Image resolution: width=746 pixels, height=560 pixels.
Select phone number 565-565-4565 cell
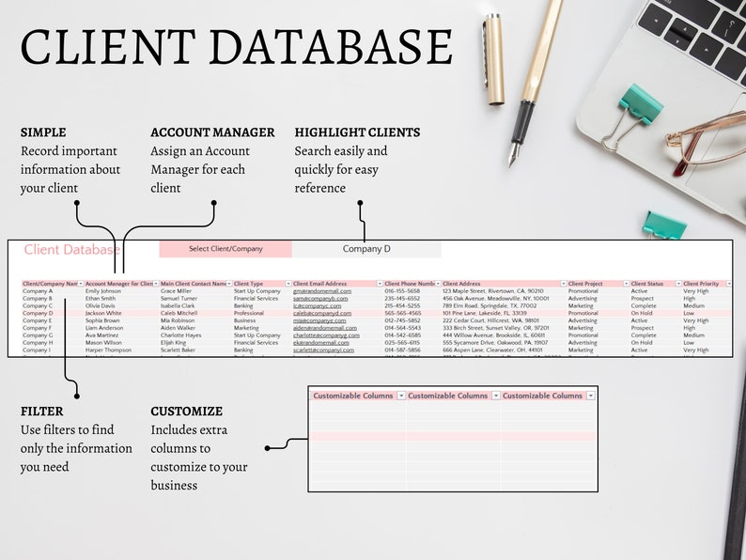[403, 313]
